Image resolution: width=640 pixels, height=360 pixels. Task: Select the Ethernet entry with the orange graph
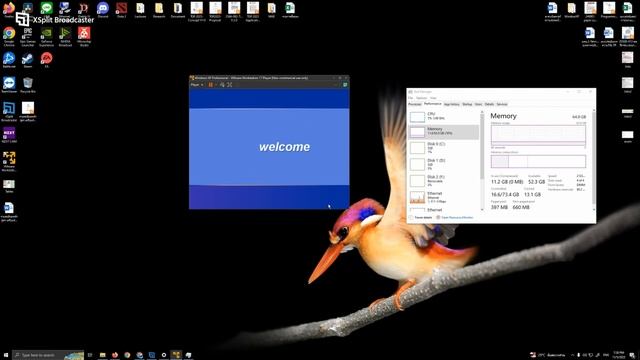[444, 197]
